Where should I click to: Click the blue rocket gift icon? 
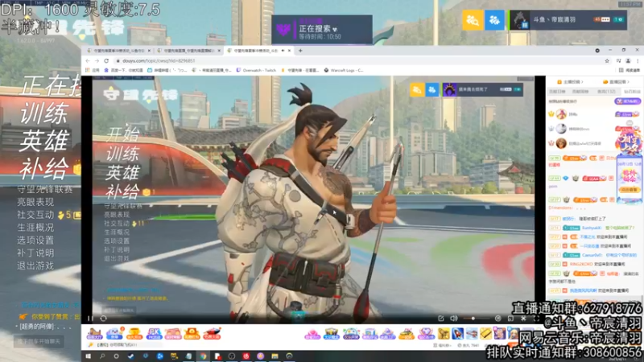457,334
